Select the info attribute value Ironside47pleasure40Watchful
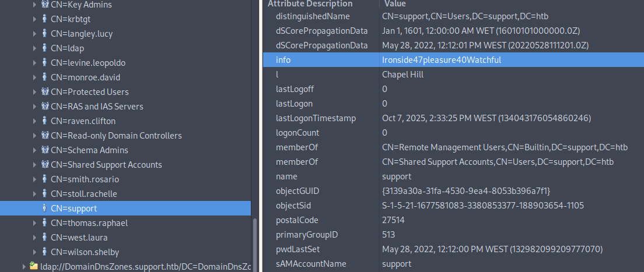This screenshot has height=272, width=644. pos(441,59)
